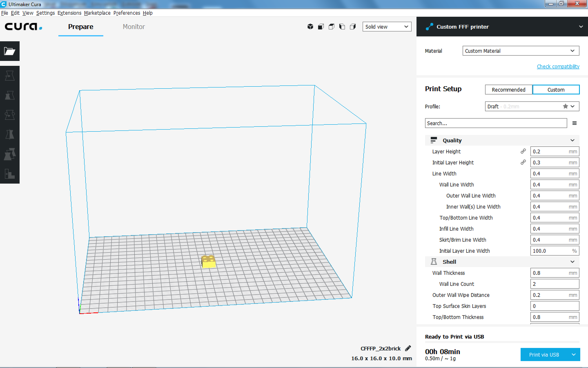Image resolution: width=588 pixels, height=368 pixels.
Task: Edit the Wall Line Width value field
Action: click(555, 184)
